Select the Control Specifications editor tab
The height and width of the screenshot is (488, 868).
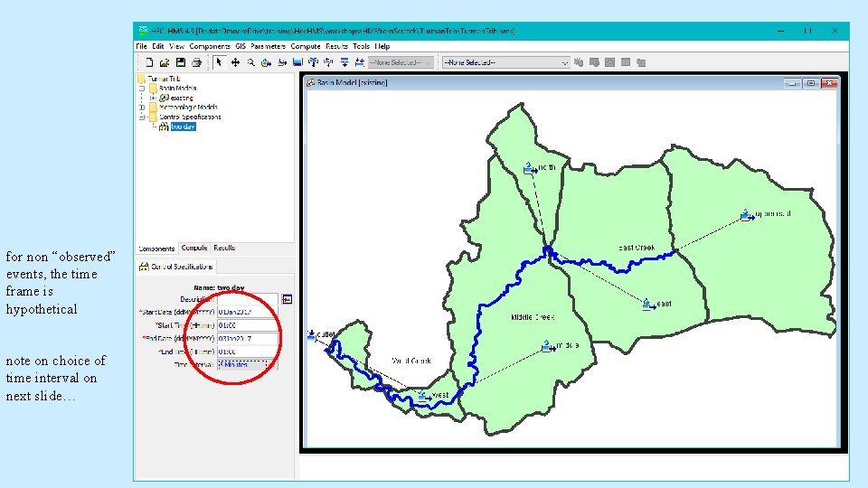click(176, 267)
